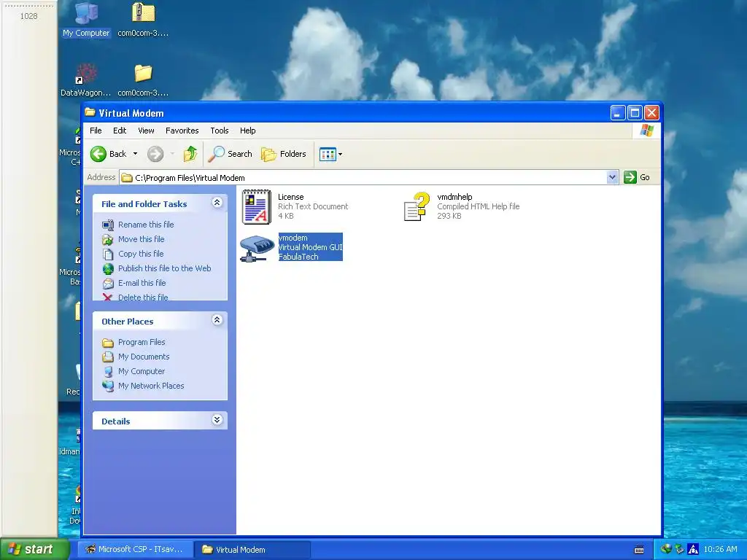Click Copy this file link

(141, 254)
